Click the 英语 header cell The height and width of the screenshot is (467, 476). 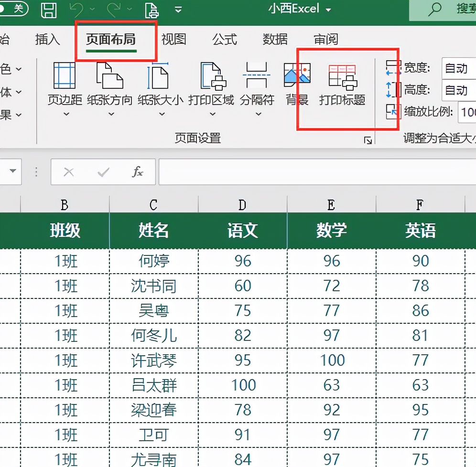tap(421, 231)
